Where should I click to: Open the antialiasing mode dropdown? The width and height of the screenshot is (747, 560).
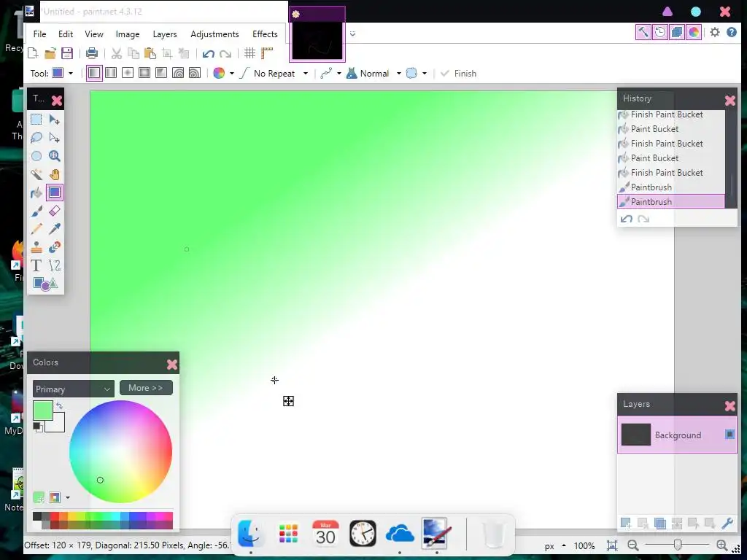(338, 74)
